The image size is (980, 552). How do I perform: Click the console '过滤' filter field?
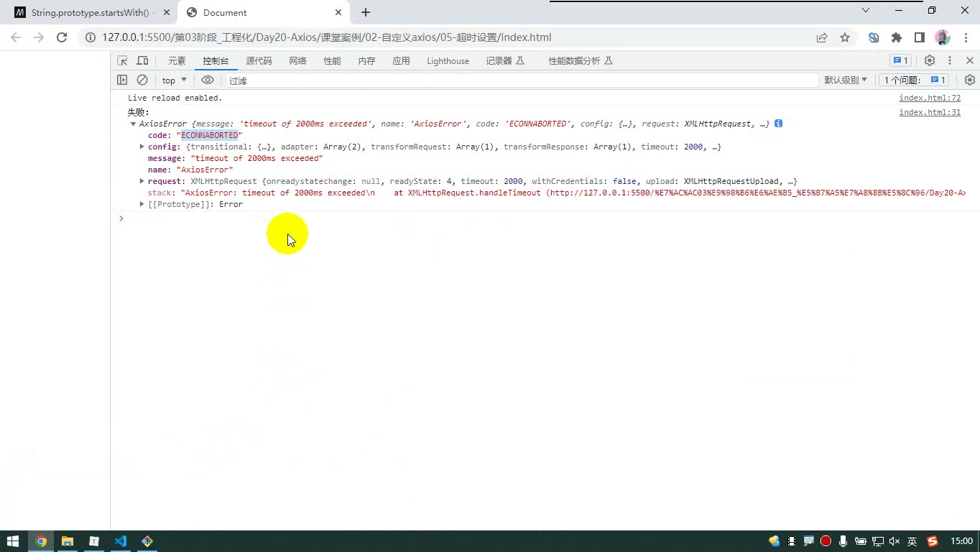pyautogui.click(x=522, y=80)
